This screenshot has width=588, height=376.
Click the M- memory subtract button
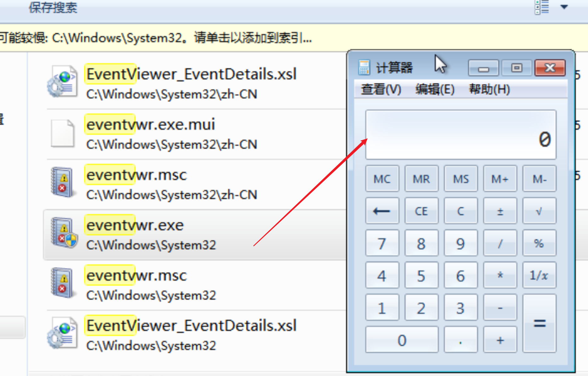click(540, 179)
